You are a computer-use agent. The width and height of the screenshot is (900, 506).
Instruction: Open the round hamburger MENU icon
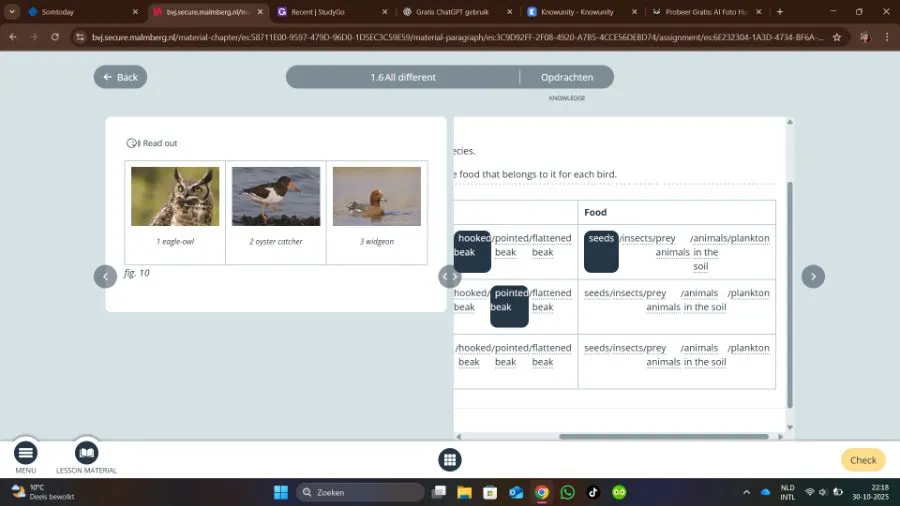click(x=26, y=453)
